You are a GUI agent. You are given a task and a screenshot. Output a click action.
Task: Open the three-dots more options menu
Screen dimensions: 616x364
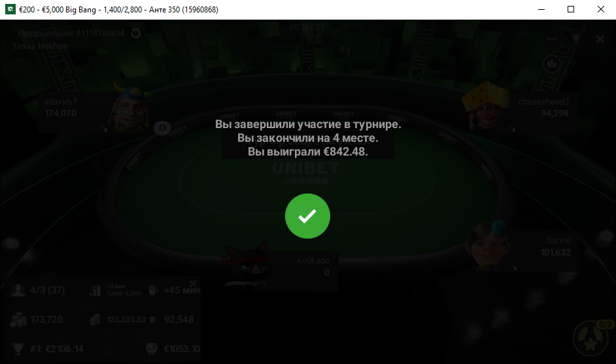(551, 39)
